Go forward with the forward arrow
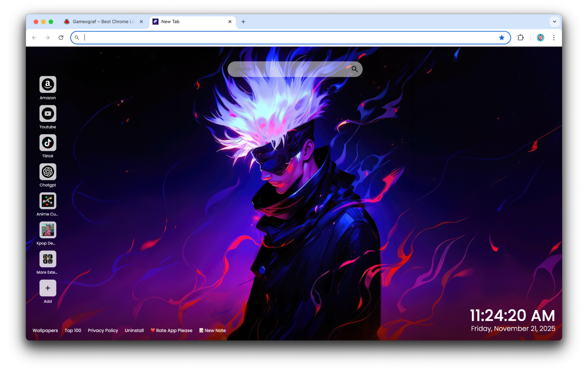This screenshot has width=588, height=368. point(47,38)
